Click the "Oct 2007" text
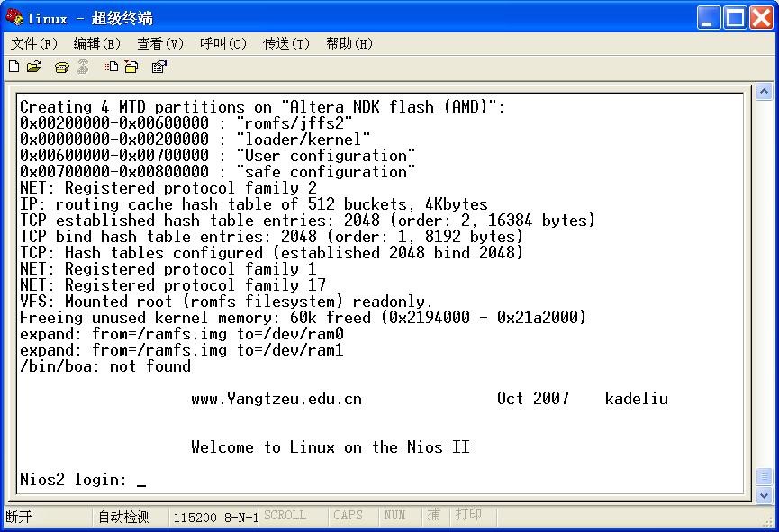The image size is (779, 532). click(533, 399)
